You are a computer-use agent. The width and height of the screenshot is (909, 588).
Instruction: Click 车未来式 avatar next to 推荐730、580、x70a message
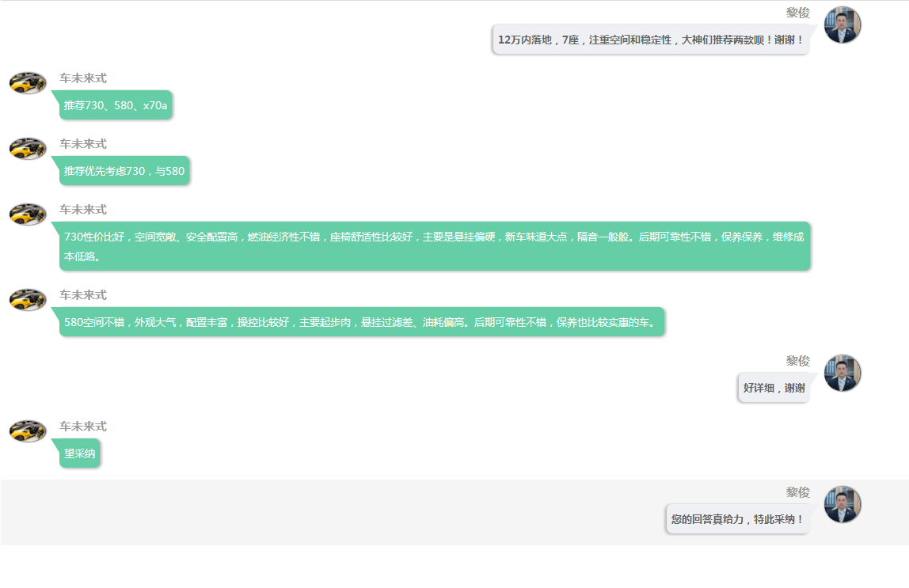tap(28, 82)
